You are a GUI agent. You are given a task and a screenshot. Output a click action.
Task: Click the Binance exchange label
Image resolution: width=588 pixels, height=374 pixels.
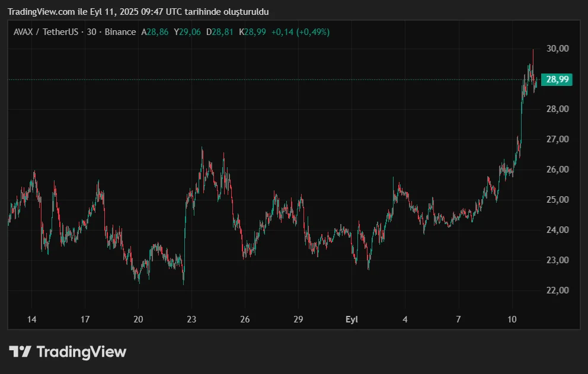(120, 32)
